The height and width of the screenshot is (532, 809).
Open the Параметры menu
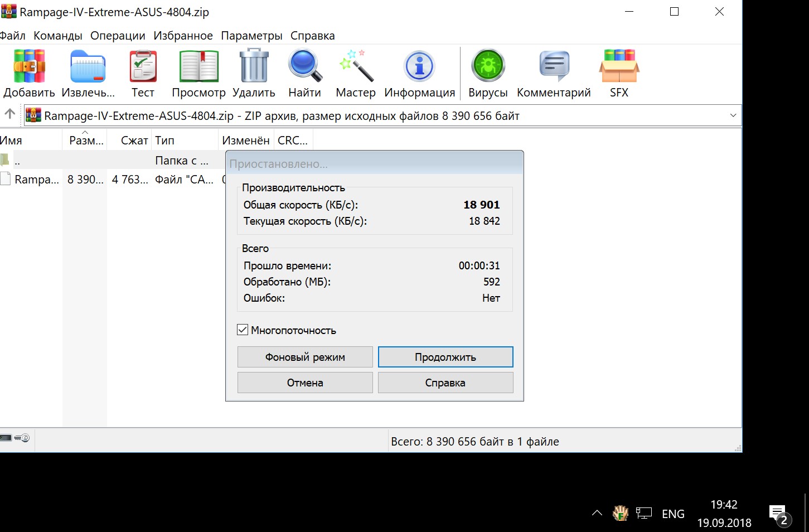[x=251, y=36]
